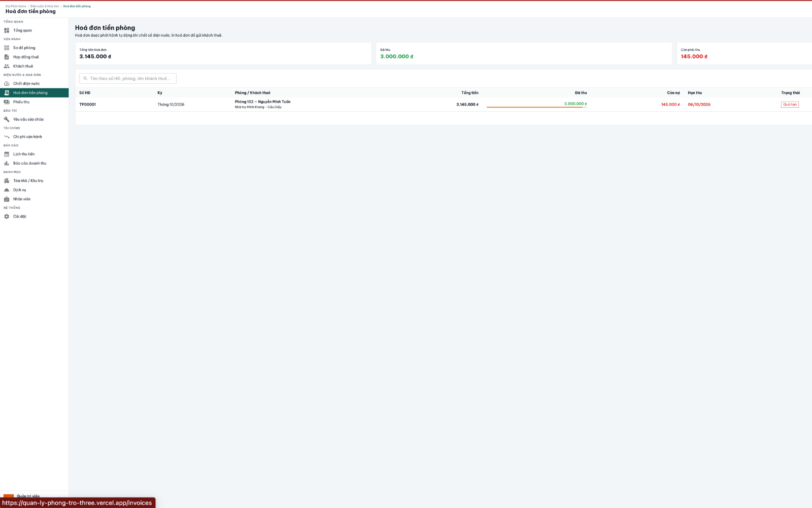Viewport: 812px width, 508px height.
Task: Click the Còn phải thu 145.000 đ card
Action: pyautogui.click(x=744, y=53)
